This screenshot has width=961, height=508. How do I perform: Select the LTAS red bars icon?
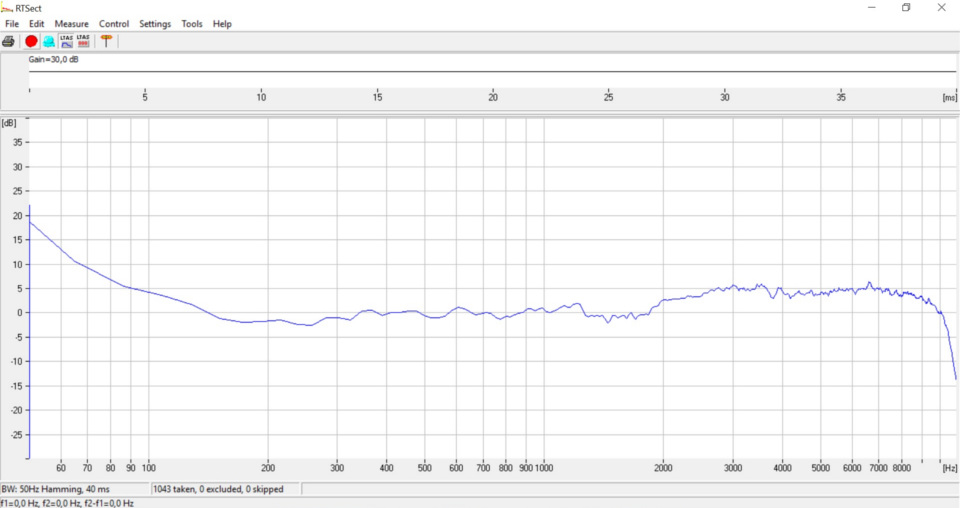coord(84,41)
